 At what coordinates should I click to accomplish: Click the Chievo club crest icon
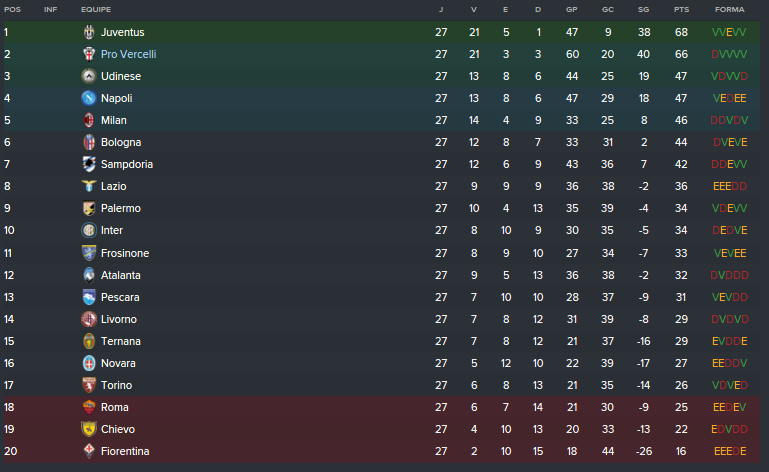pyautogui.click(x=89, y=429)
